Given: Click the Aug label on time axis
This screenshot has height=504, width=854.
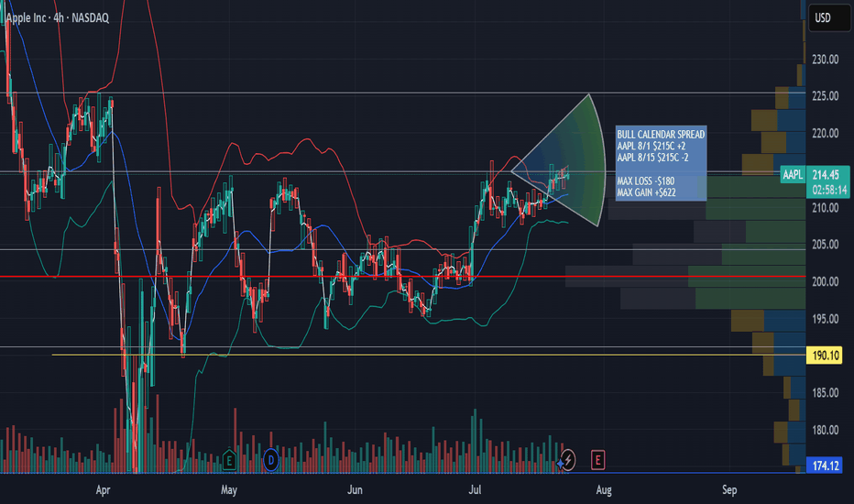Looking at the screenshot, I should coord(604,490).
